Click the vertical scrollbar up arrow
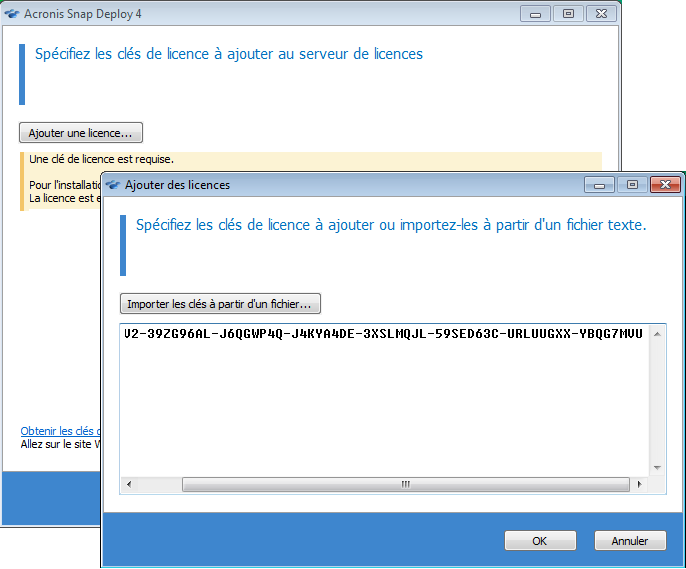 point(657,334)
